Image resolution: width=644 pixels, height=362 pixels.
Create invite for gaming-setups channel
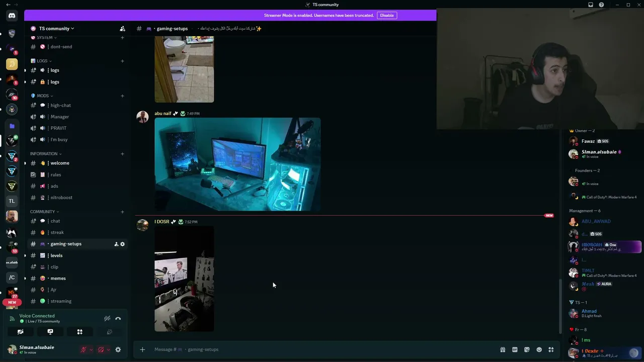116,244
